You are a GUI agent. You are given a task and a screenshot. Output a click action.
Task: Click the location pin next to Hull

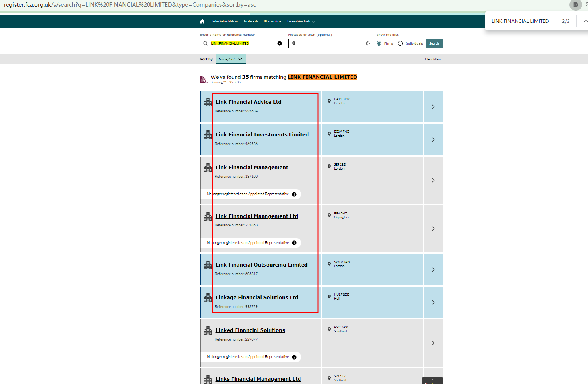tap(329, 296)
